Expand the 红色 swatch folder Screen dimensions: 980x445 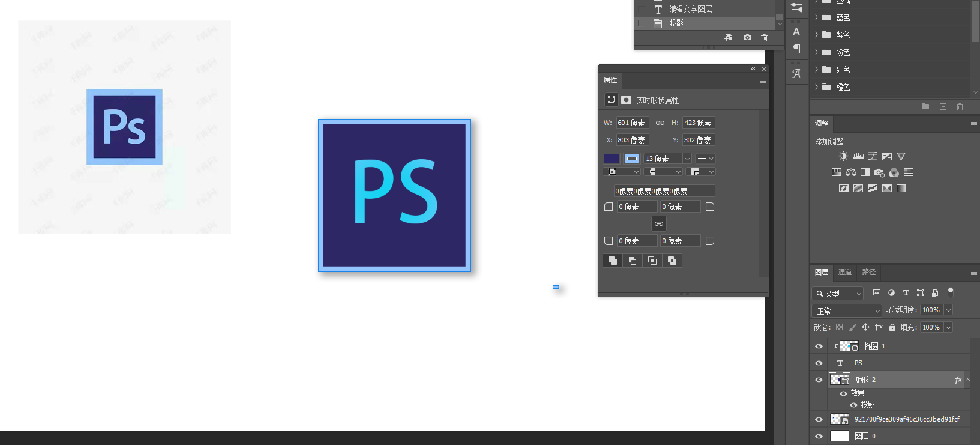pos(816,70)
